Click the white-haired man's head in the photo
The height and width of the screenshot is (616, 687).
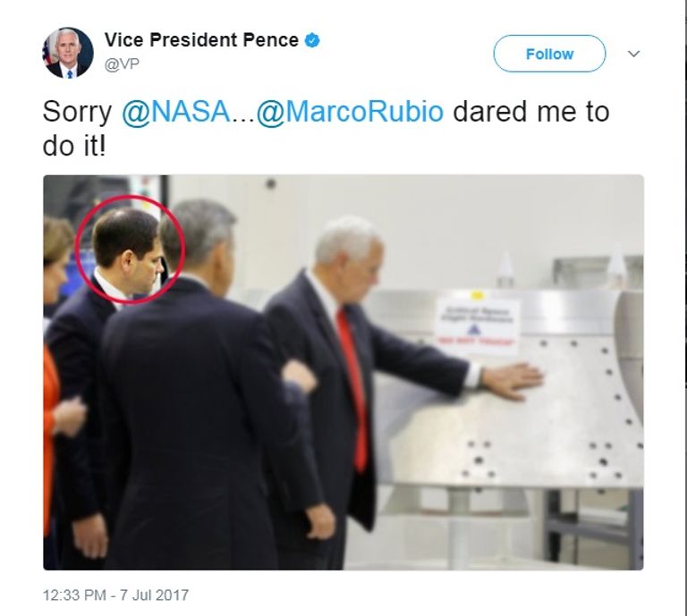coord(349,252)
